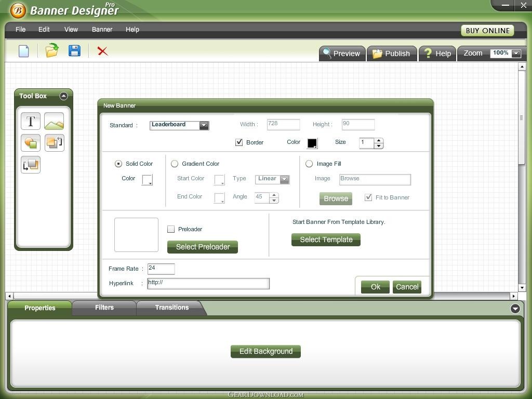Switch to the Properties tab
This screenshot has height=399, width=532.
[x=39, y=308]
